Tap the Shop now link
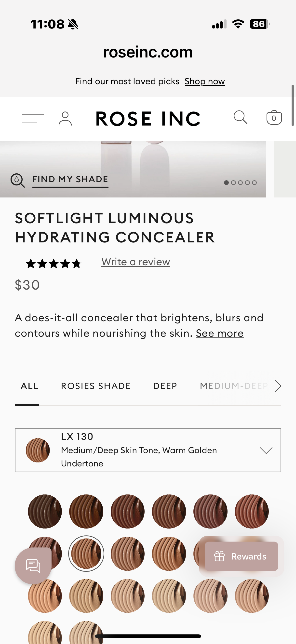Screen dimensions: 296x644 coord(205,81)
